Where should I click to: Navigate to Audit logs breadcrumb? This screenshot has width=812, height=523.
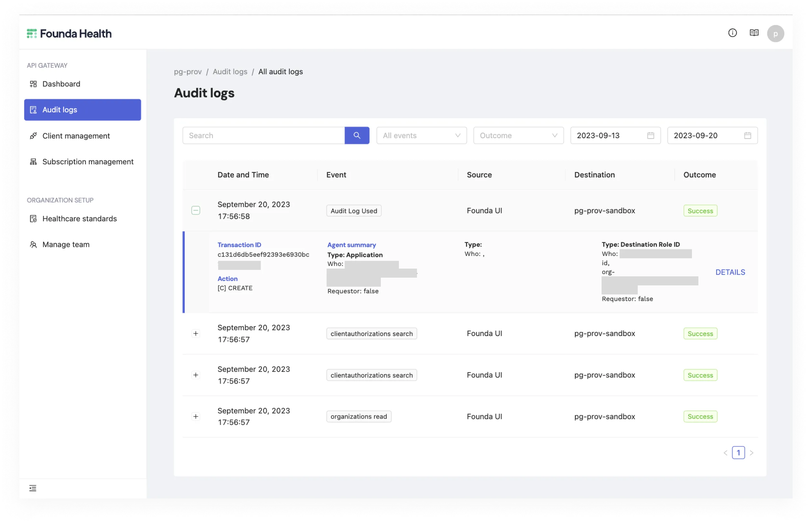coord(230,72)
